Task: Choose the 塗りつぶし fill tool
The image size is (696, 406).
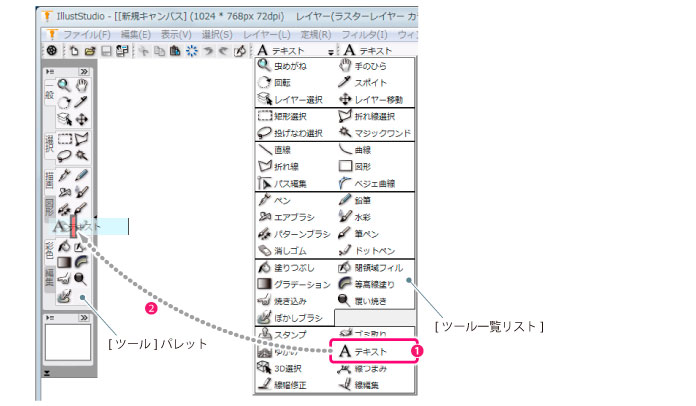Action: 290,267
